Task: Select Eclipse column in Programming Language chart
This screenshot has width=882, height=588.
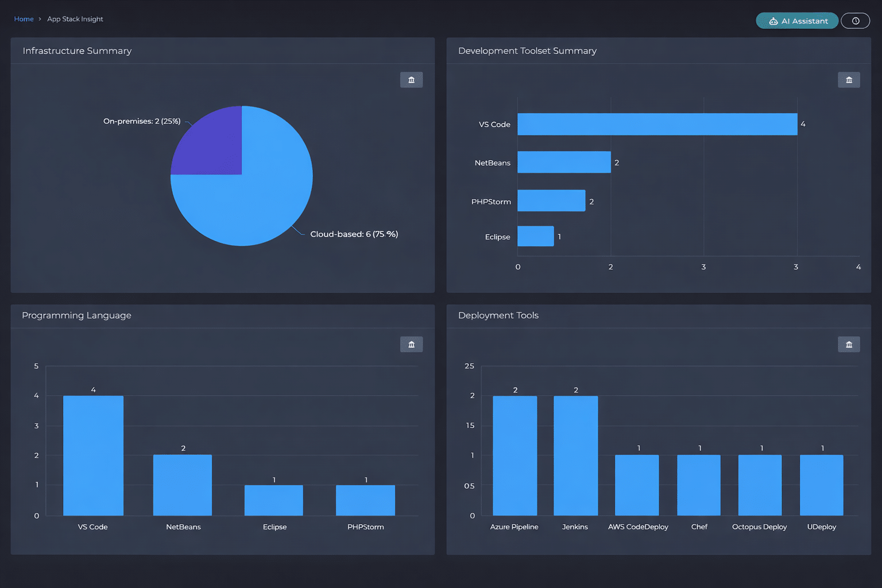Action: (x=274, y=500)
